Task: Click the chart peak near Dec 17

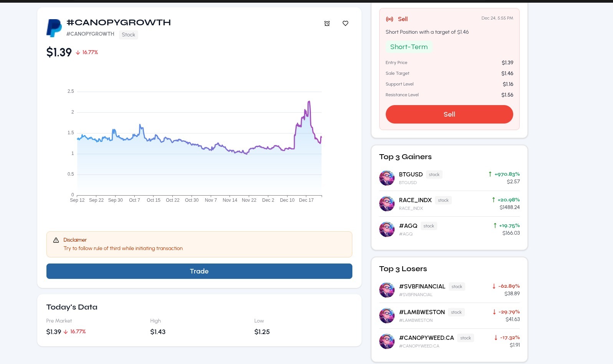Action: tap(309, 102)
